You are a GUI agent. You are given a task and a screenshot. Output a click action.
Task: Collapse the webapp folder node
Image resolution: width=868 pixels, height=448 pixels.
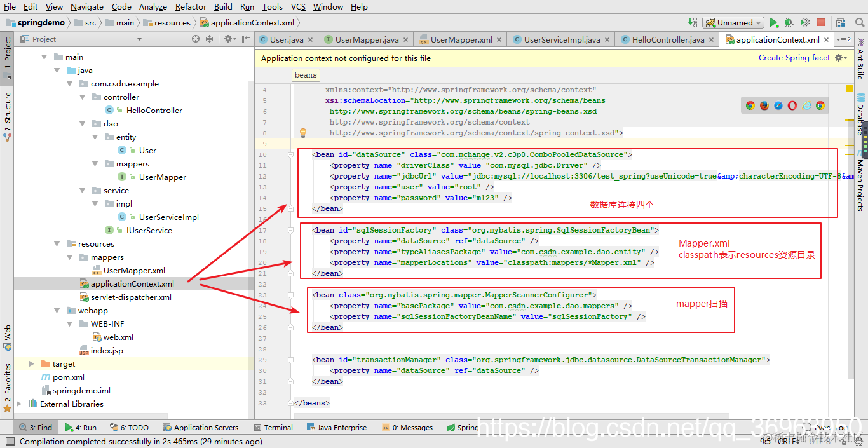pos(57,311)
